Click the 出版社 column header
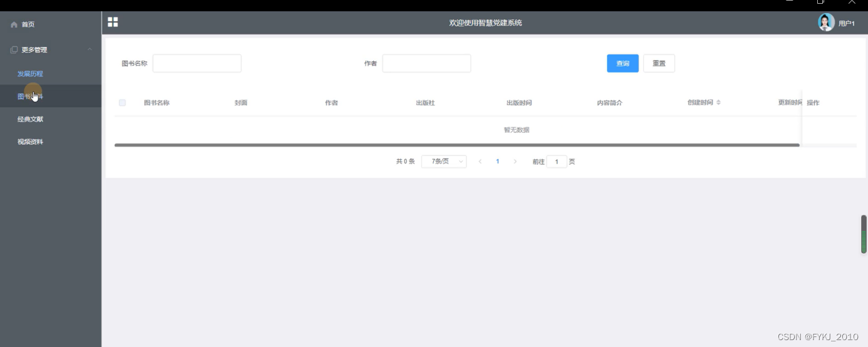Viewport: 868px width, 347px height. coord(425,103)
